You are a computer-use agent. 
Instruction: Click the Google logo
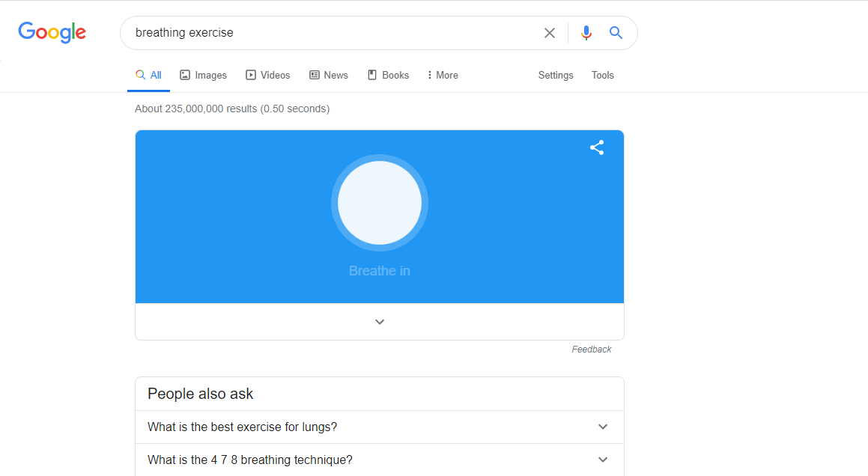pyautogui.click(x=52, y=32)
